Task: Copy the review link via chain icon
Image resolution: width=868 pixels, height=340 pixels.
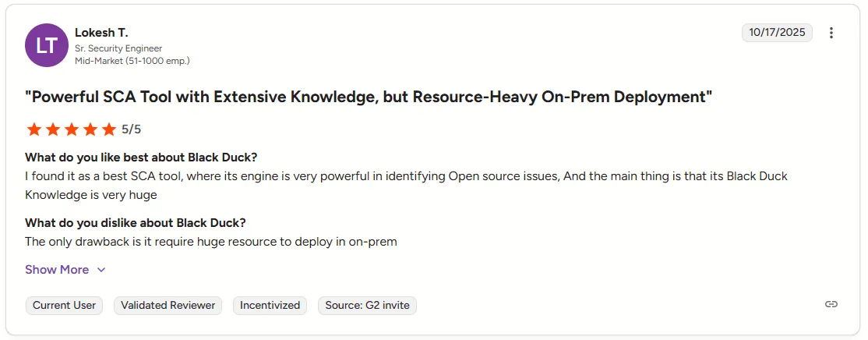Action: click(x=831, y=305)
